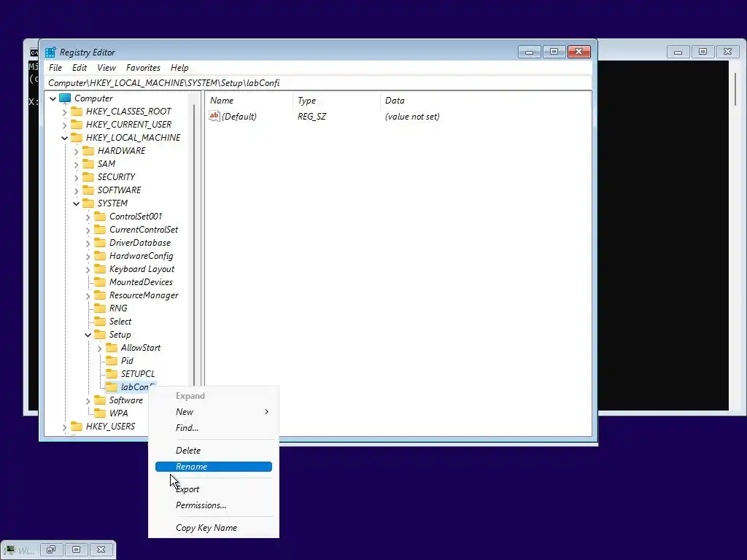Click the Select folder icon
The height and width of the screenshot is (560, 747).
click(100, 322)
